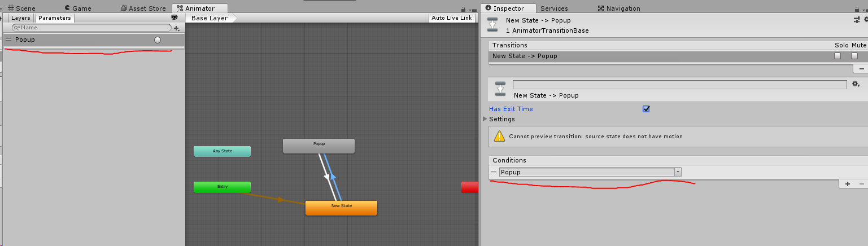Select the Popup state node
Image resolution: width=868 pixels, height=246 pixels.
pos(319,146)
